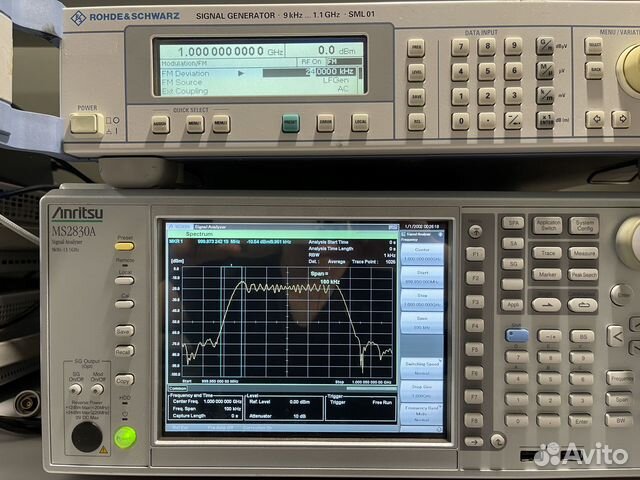Select the Step Size softkey in the Anritsu frequency menu
The height and width of the screenshot is (480, 640).
[x=422, y=391]
